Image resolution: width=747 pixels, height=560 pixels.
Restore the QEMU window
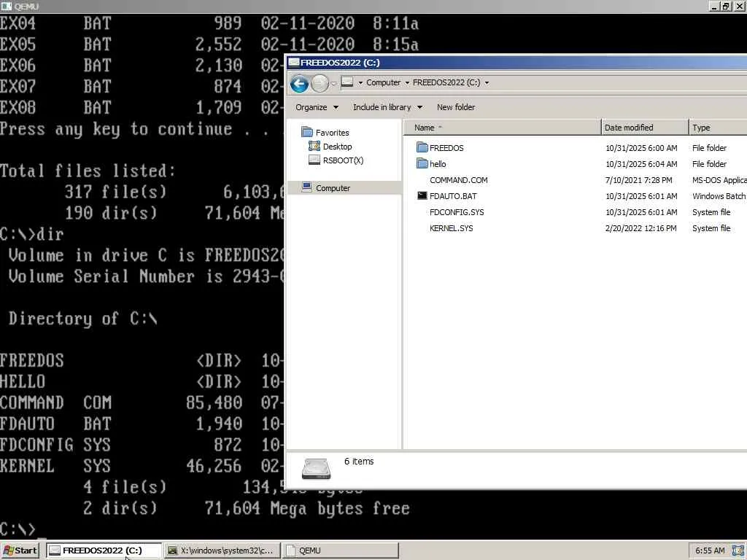725,6
